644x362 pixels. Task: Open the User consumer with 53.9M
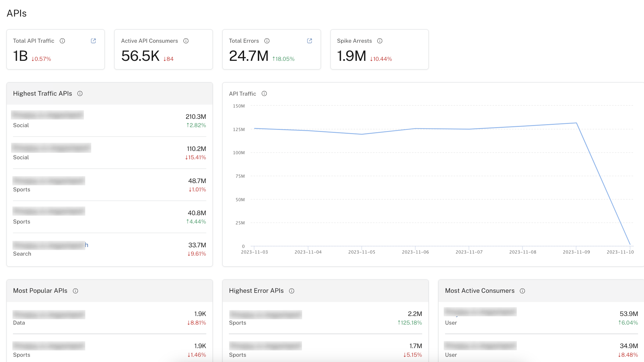click(480, 312)
